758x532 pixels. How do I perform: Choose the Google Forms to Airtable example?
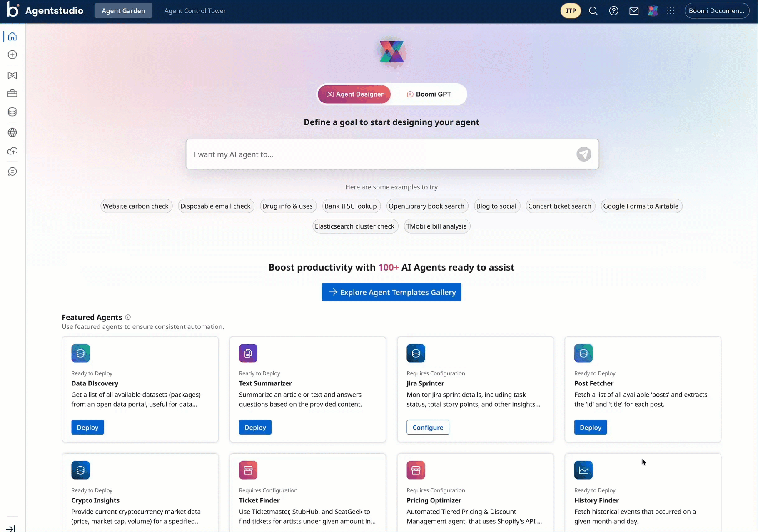pyautogui.click(x=641, y=206)
